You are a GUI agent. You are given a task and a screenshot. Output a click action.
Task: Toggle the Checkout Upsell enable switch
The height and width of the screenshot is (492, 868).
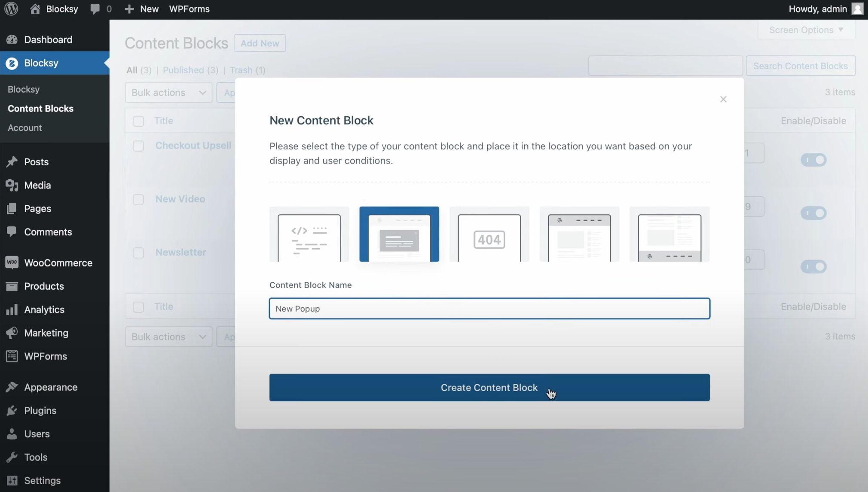[x=813, y=160]
